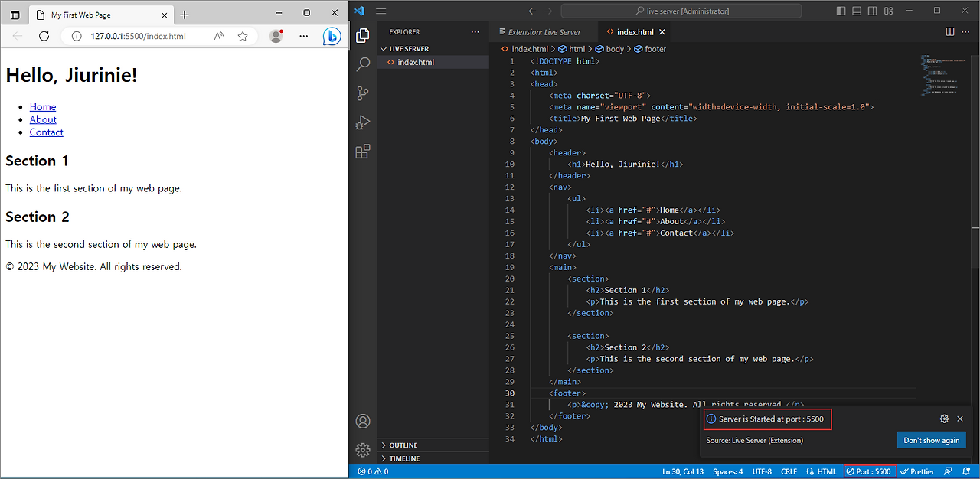The image size is (980, 479).
Task: Open the notification gear settings
Action: coord(944,419)
